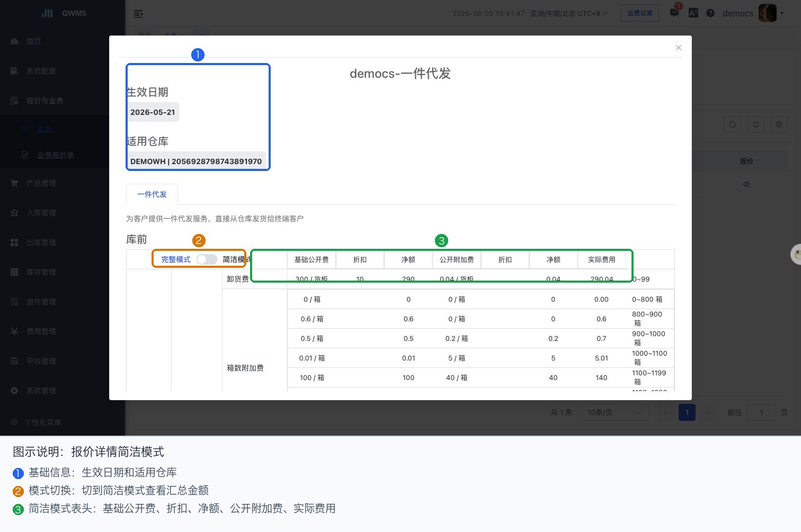The width and height of the screenshot is (801, 532).
Task: Go to the next page arrow
Action: coord(708,412)
